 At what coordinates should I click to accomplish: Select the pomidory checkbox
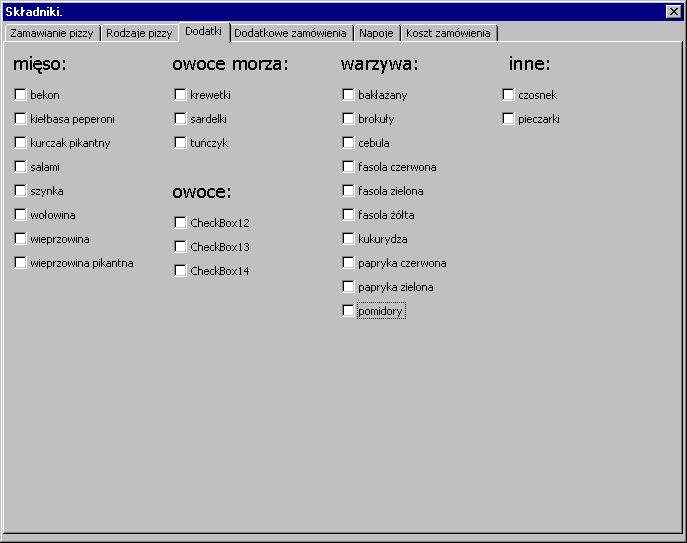click(349, 311)
